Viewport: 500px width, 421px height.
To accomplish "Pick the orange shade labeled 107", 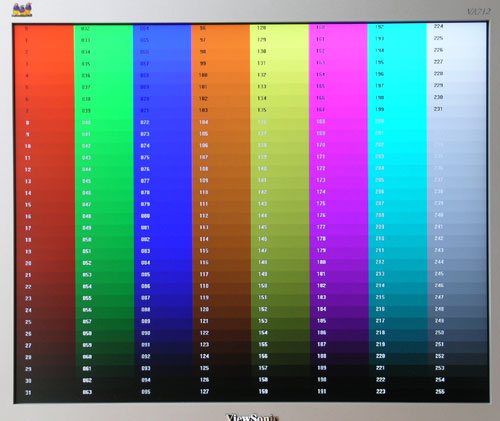I will pos(221,157).
